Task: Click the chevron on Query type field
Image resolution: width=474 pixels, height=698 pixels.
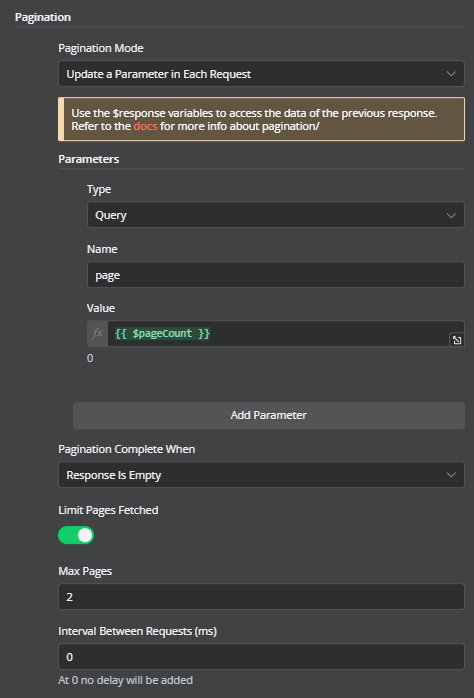Action: (x=451, y=215)
